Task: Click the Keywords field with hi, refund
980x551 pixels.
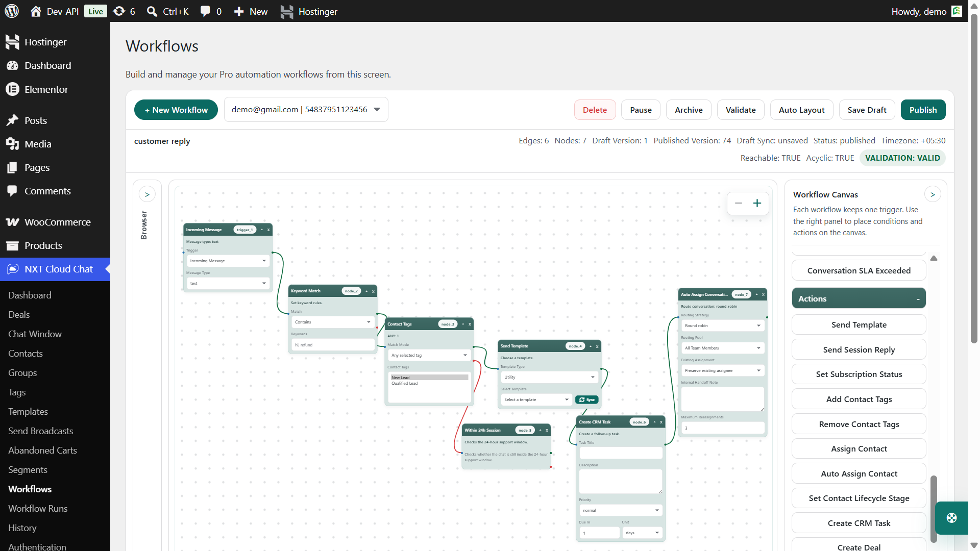Action: pos(332,345)
